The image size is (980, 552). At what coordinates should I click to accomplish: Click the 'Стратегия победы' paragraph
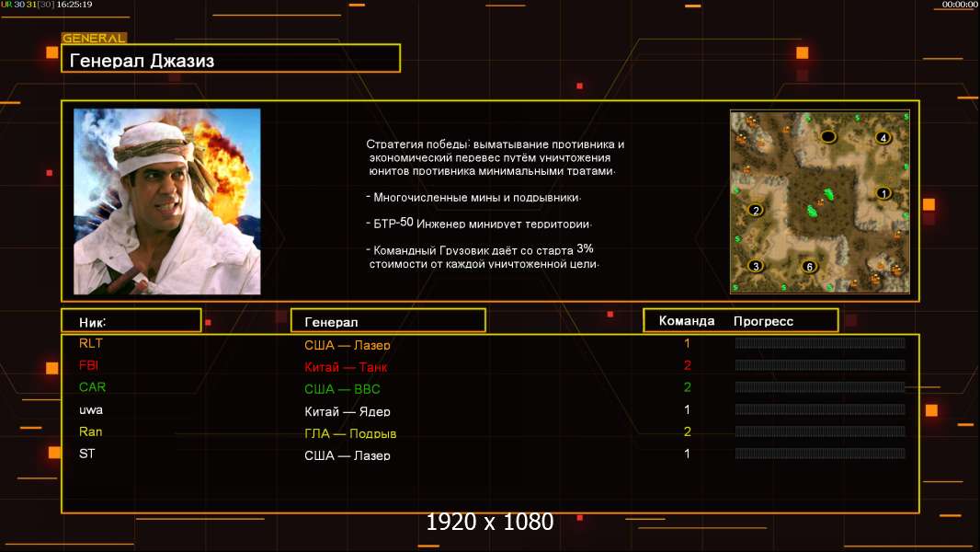(495, 157)
